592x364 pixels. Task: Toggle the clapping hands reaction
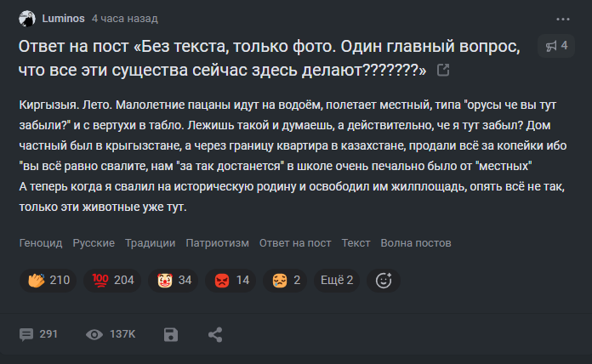pos(48,281)
